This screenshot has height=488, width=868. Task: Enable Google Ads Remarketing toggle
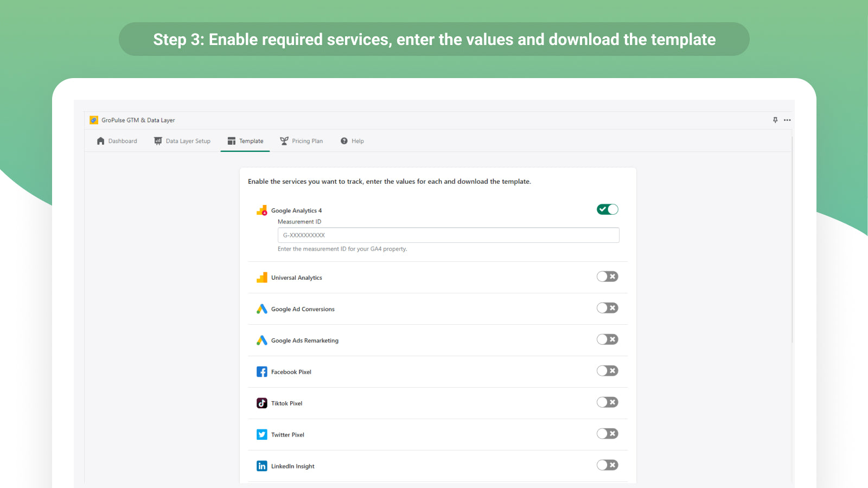(x=607, y=339)
